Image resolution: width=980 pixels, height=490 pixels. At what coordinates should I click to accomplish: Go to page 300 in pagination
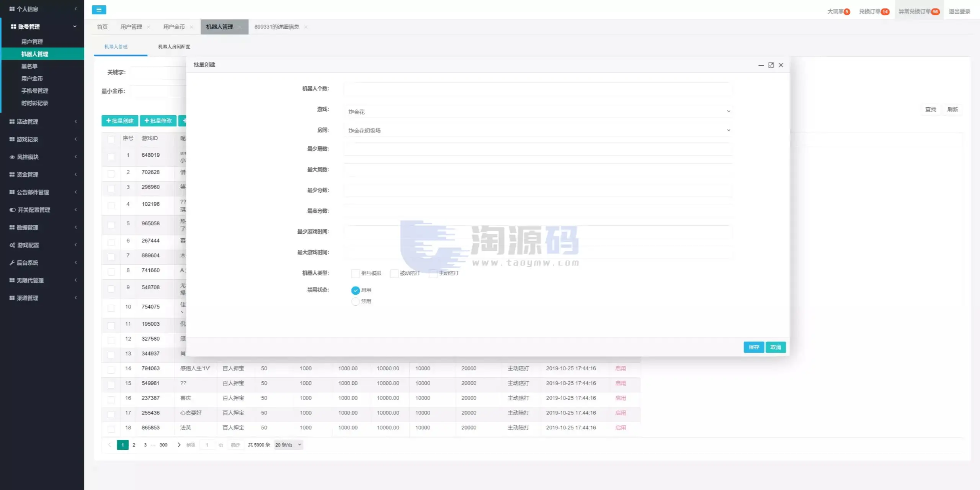click(163, 445)
